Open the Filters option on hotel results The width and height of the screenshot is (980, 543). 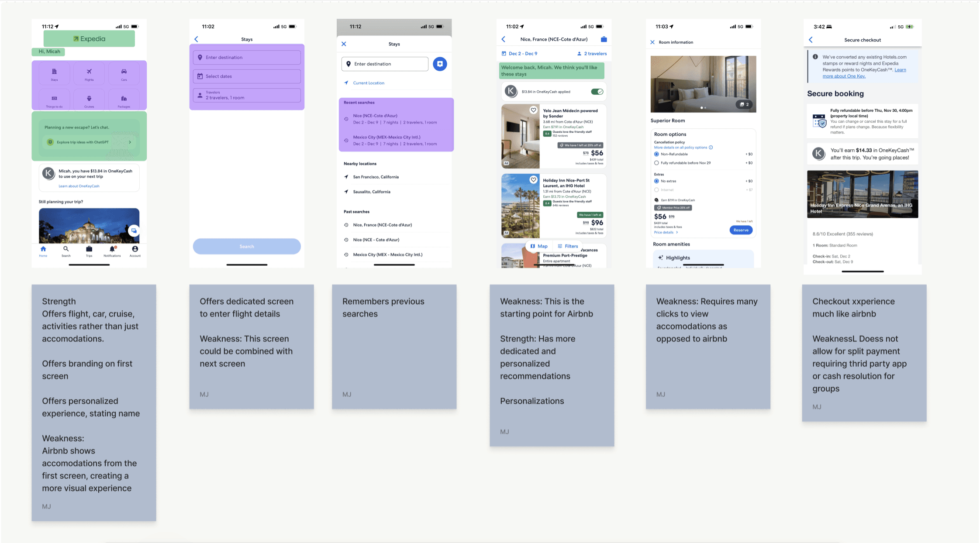567,246
